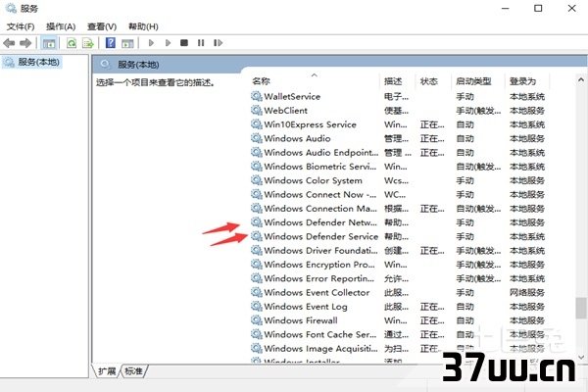Click the gear icon for Windows Firewall
The height and width of the screenshot is (392, 588).
tap(257, 320)
